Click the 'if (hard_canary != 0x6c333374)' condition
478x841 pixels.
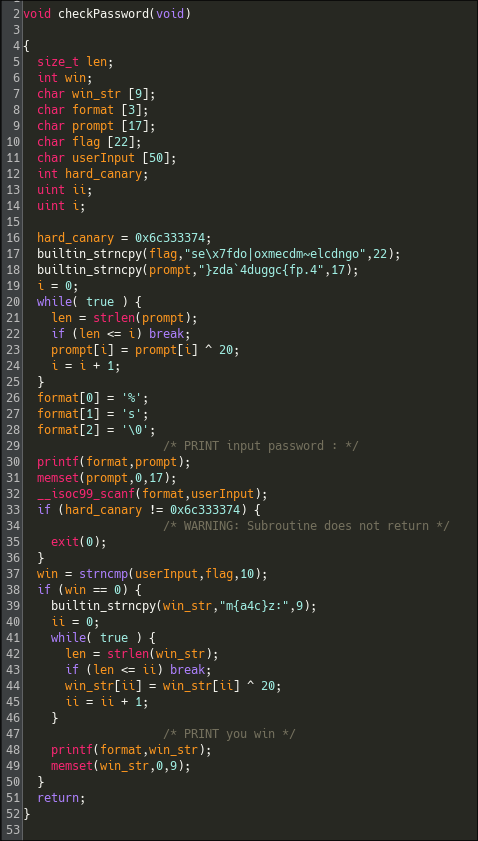[145, 510]
